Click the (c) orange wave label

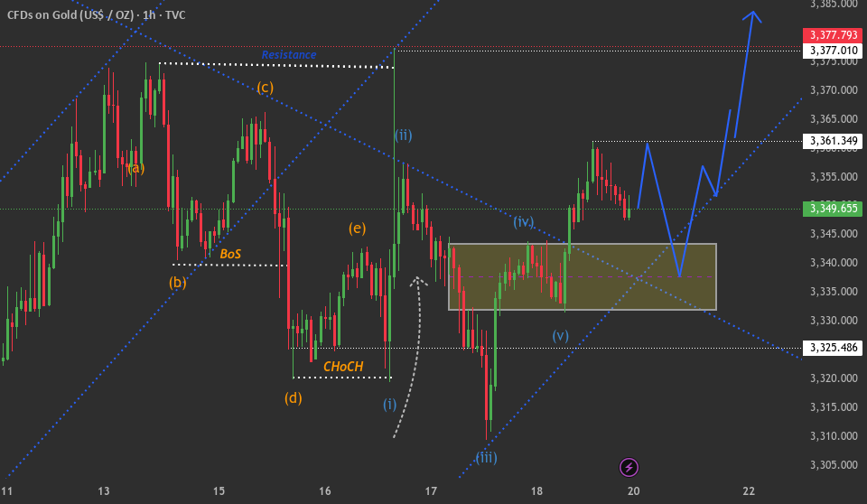coord(265,88)
